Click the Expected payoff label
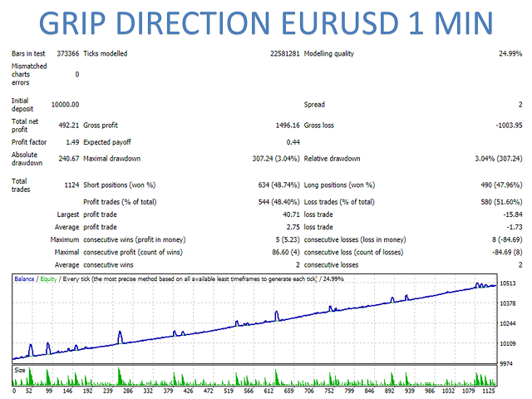 (107, 142)
